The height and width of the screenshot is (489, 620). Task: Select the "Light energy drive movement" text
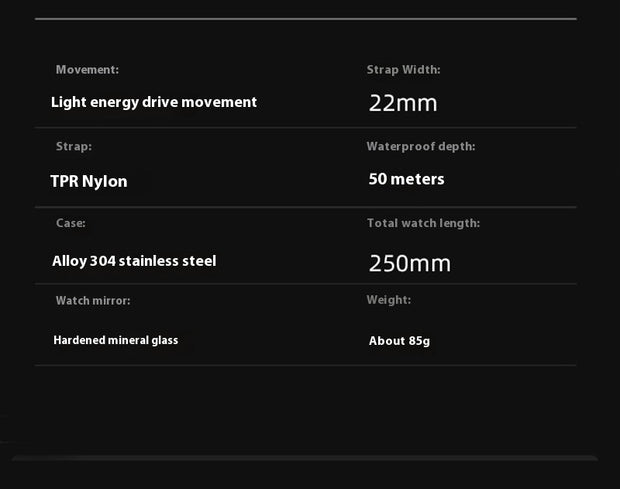click(154, 102)
